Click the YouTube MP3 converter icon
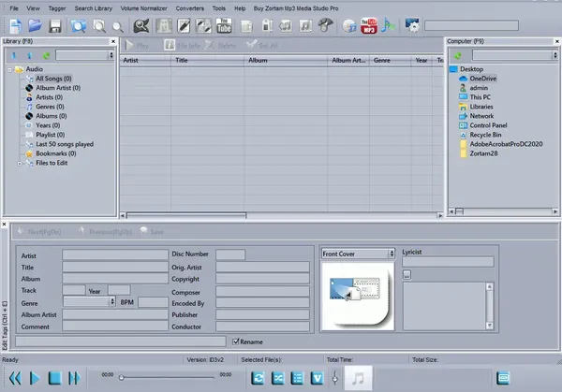The width and height of the screenshot is (562, 392). [x=369, y=26]
